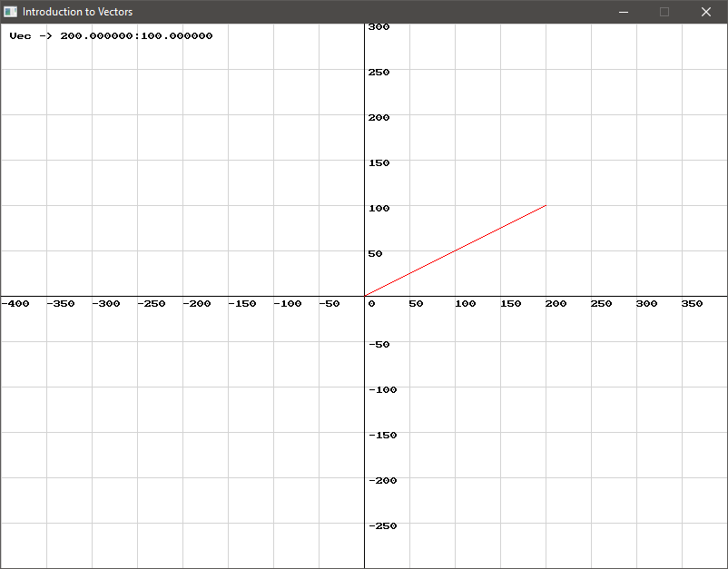The image size is (728, 569).
Task: Close the Introduction to Vectors window
Action: tap(706, 12)
